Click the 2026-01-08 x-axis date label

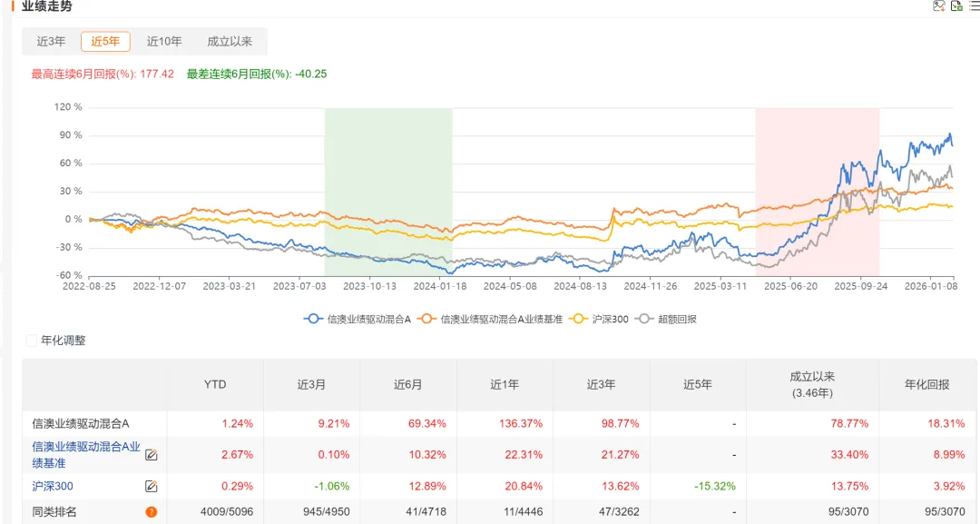coord(931,286)
